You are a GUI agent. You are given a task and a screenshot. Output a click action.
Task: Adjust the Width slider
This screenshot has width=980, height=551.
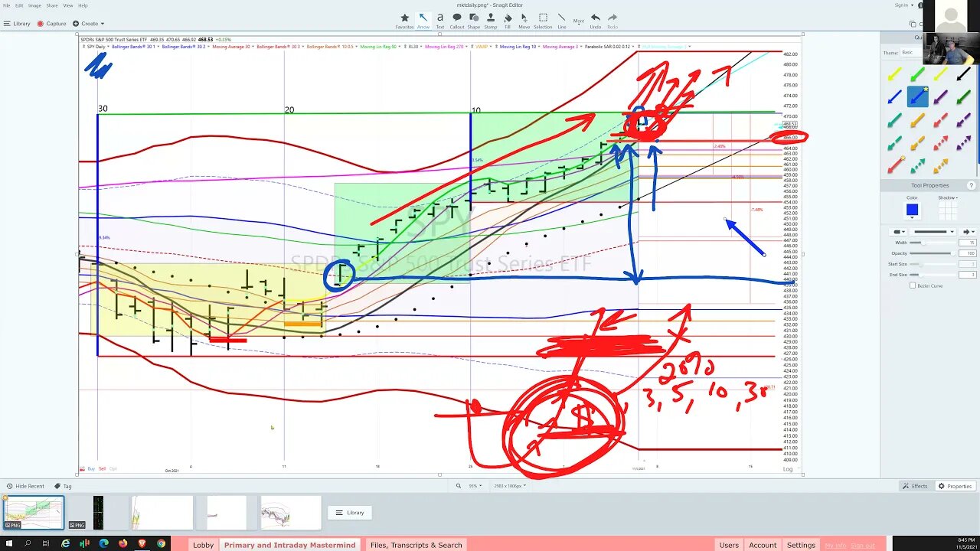pyautogui.click(x=934, y=243)
